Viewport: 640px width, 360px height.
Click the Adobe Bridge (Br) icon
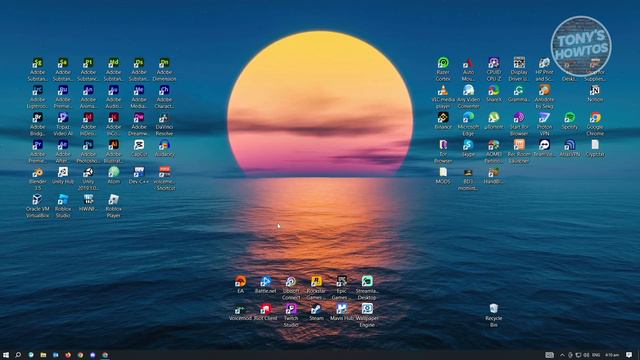click(x=38, y=118)
